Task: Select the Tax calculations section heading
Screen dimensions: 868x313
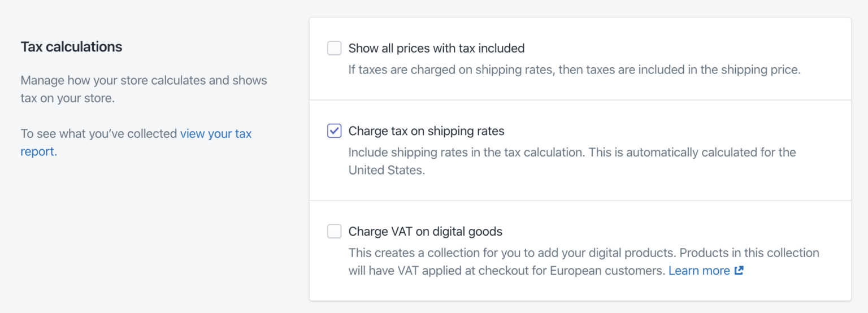Action: [71, 47]
